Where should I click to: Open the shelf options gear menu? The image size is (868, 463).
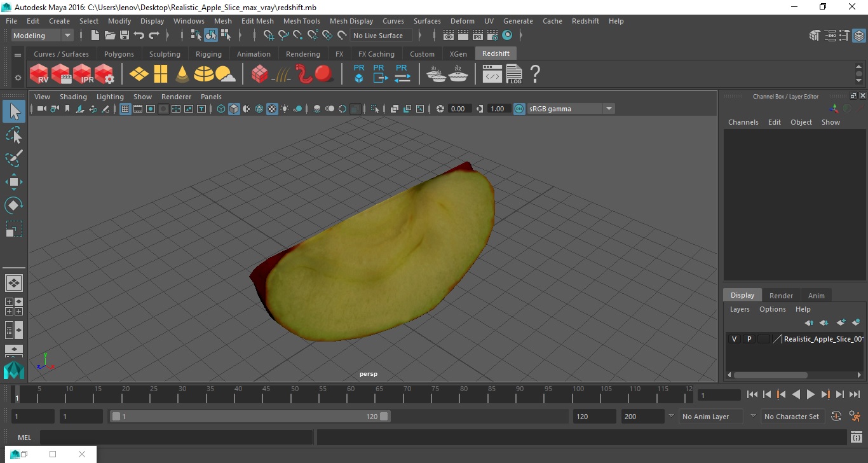click(x=18, y=78)
